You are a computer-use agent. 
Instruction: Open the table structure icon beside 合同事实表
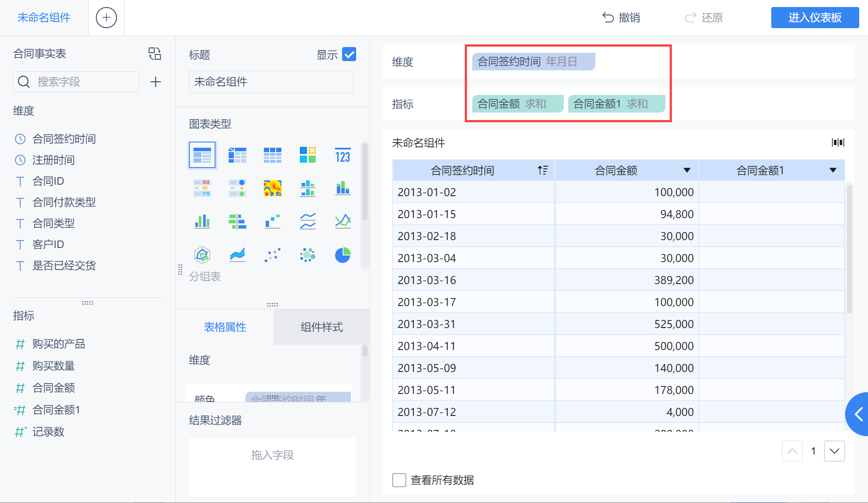(x=155, y=54)
